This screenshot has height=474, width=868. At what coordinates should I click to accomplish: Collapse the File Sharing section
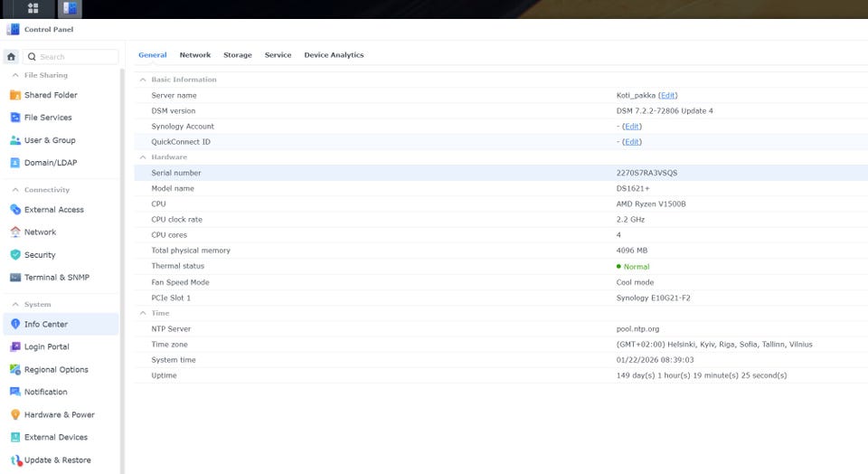click(x=15, y=75)
